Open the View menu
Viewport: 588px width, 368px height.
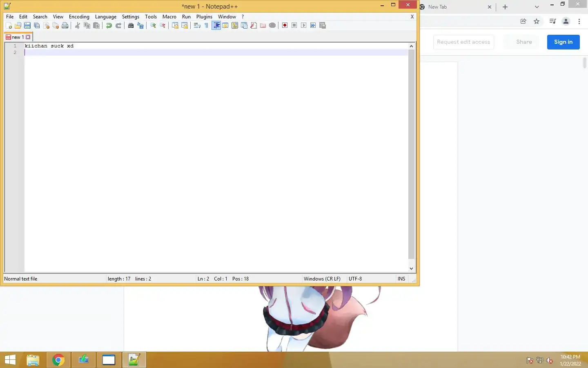click(x=58, y=17)
